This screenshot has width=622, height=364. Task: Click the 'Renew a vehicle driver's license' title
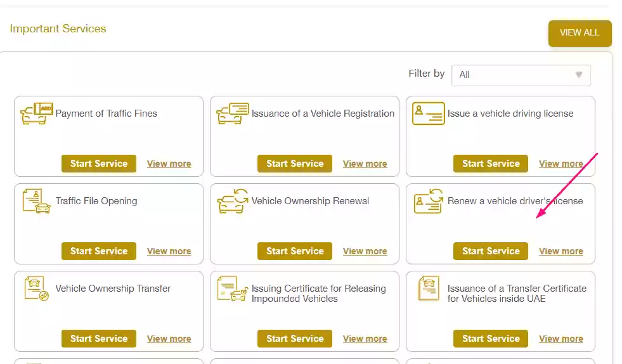(x=515, y=201)
